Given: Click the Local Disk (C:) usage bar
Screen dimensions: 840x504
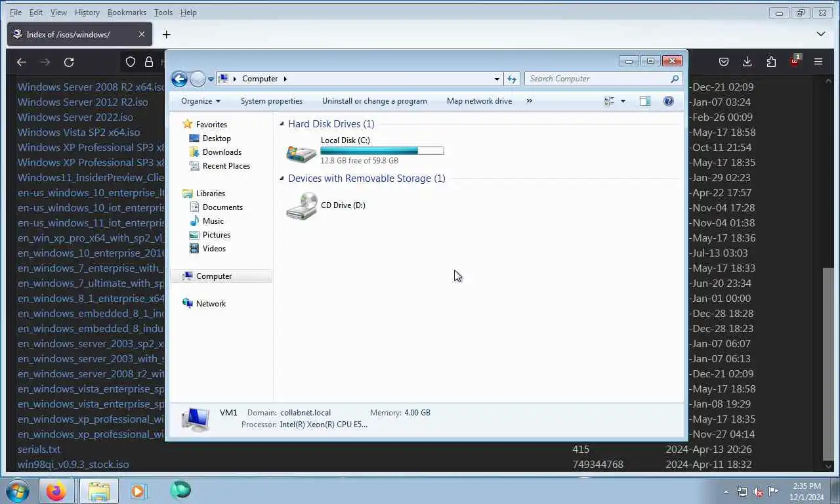Looking at the screenshot, I should (x=382, y=151).
